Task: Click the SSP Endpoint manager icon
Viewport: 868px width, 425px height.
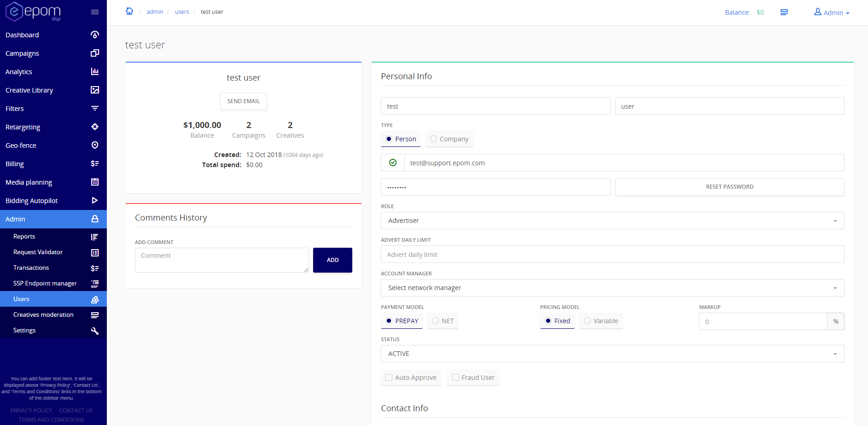Action: pyautogui.click(x=95, y=284)
